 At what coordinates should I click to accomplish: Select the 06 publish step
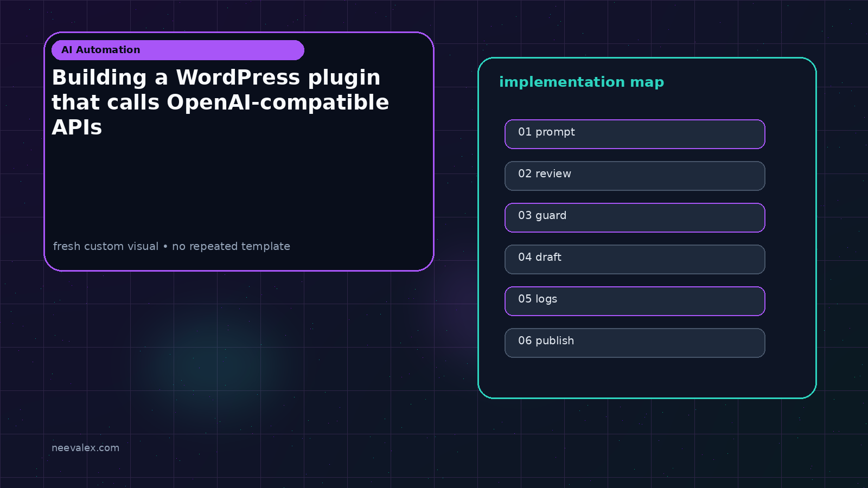[x=635, y=343]
